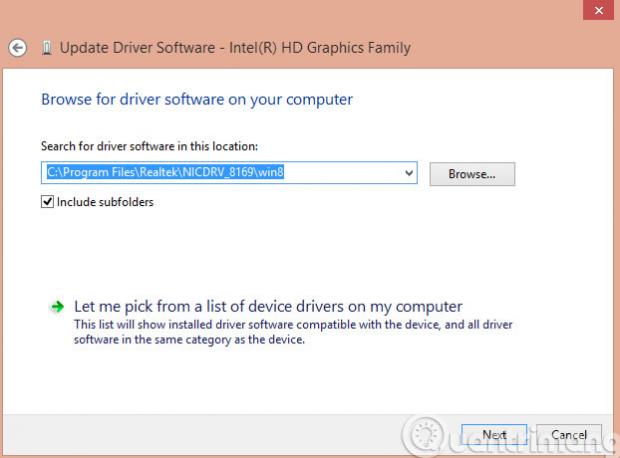Click the Browse... button
This screenshot has width=620, height=458.
coord(472,174)
